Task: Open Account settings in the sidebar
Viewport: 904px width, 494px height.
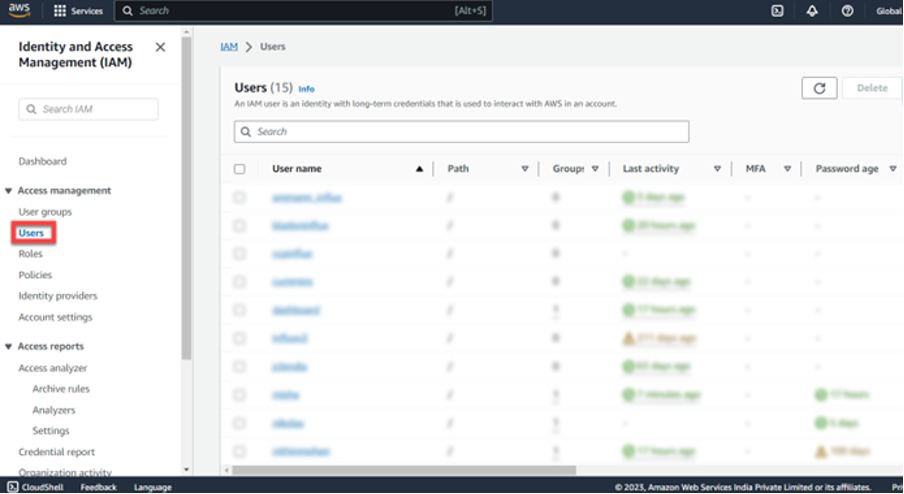Action: [55, 317]
